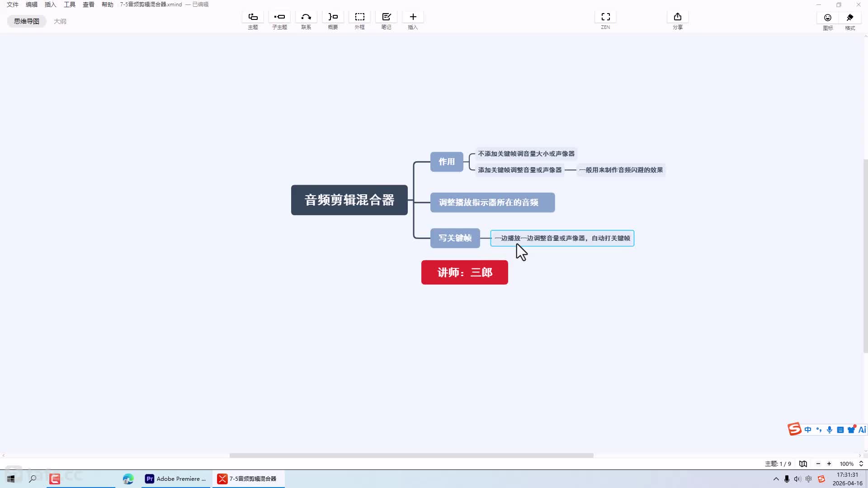Open soft keyboard on Sogou bar
The width and height of the screenshot is (868, 488).
click(x=840, y=430)
